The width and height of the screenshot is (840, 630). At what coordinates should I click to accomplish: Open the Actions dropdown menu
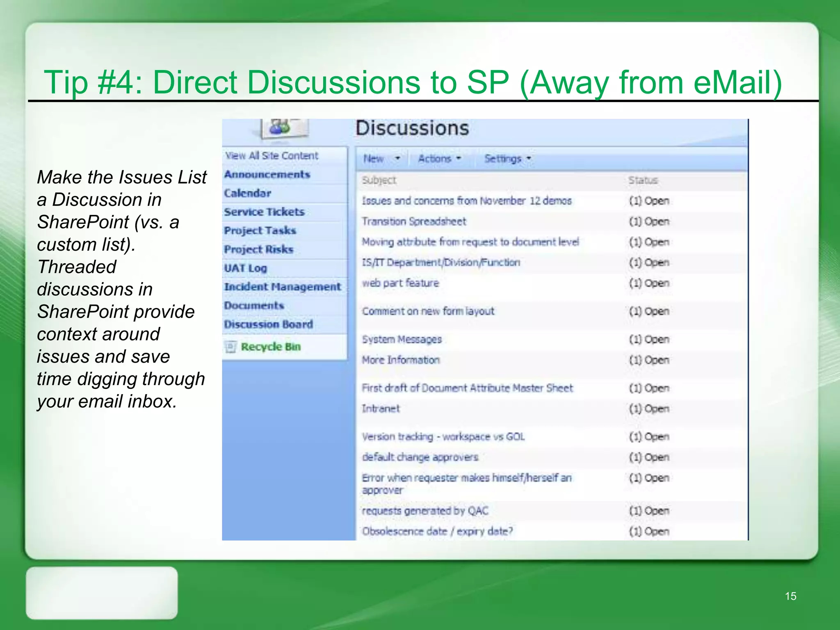(x=440, y=158)
